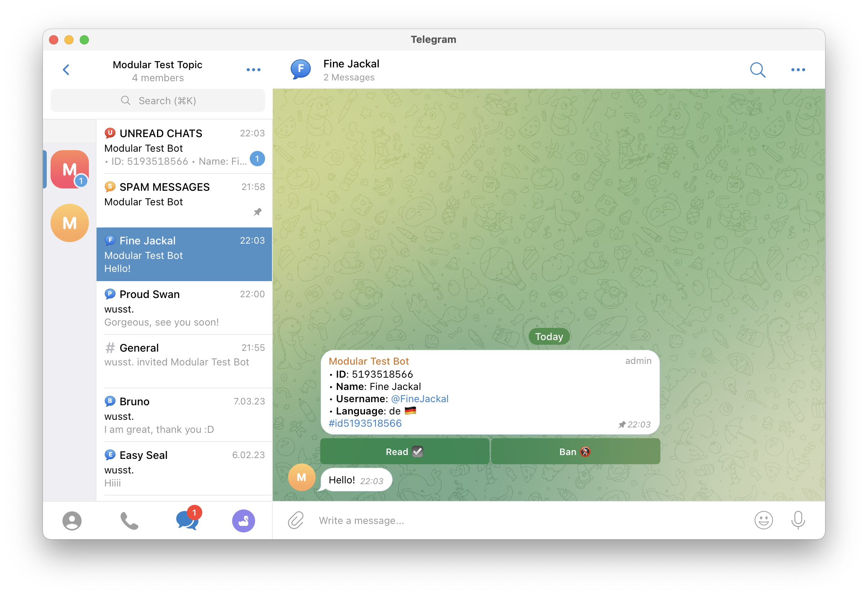
Task: Open the Settings tab purple swan avatar
Action: tap(244, 521)
